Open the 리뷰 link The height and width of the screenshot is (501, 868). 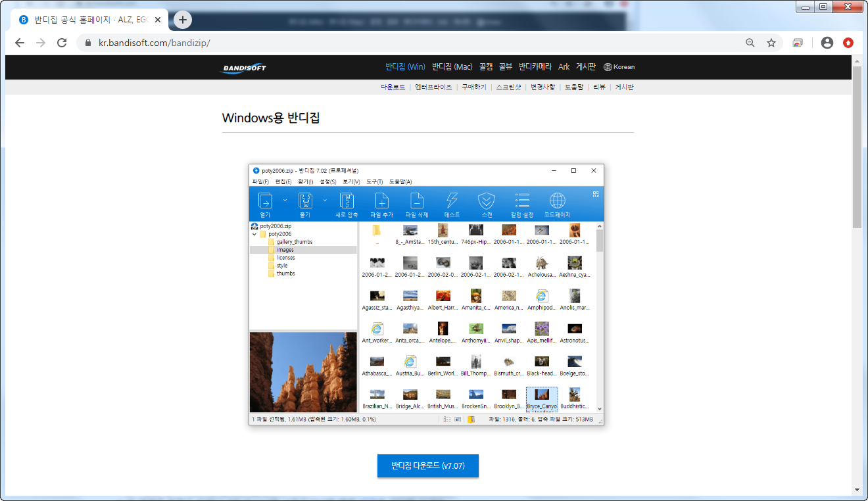point(599,87)
